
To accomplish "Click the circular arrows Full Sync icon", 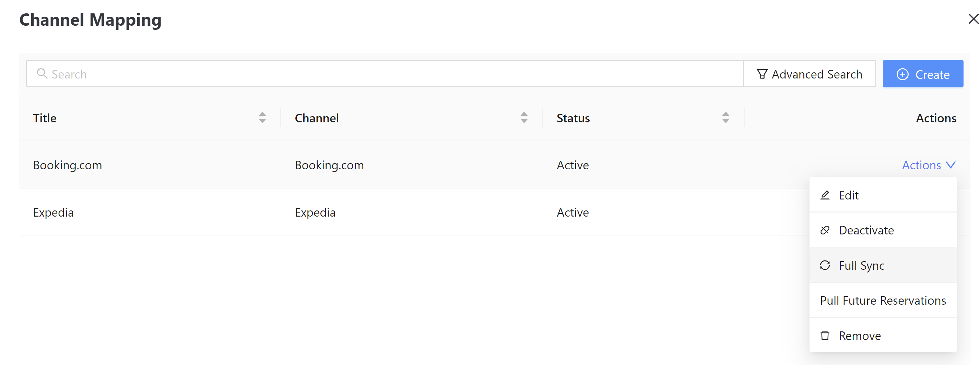I will click(825, 265).
